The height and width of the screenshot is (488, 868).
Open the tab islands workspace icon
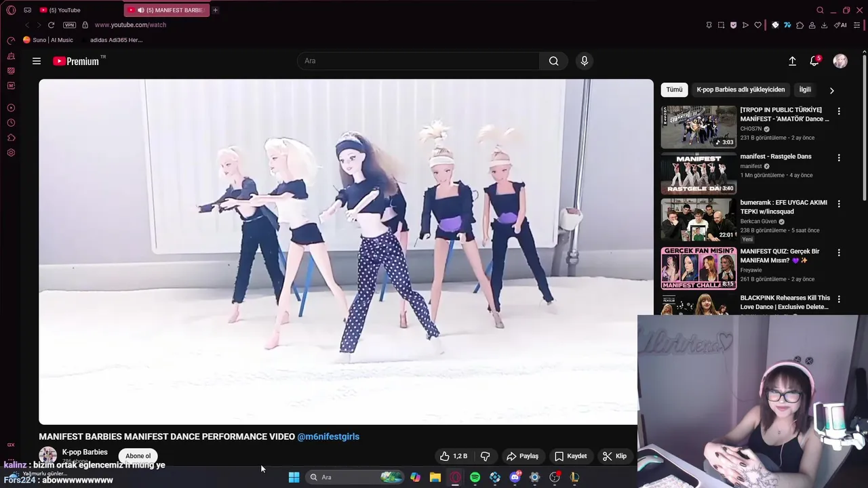click(x=27, y=10)
